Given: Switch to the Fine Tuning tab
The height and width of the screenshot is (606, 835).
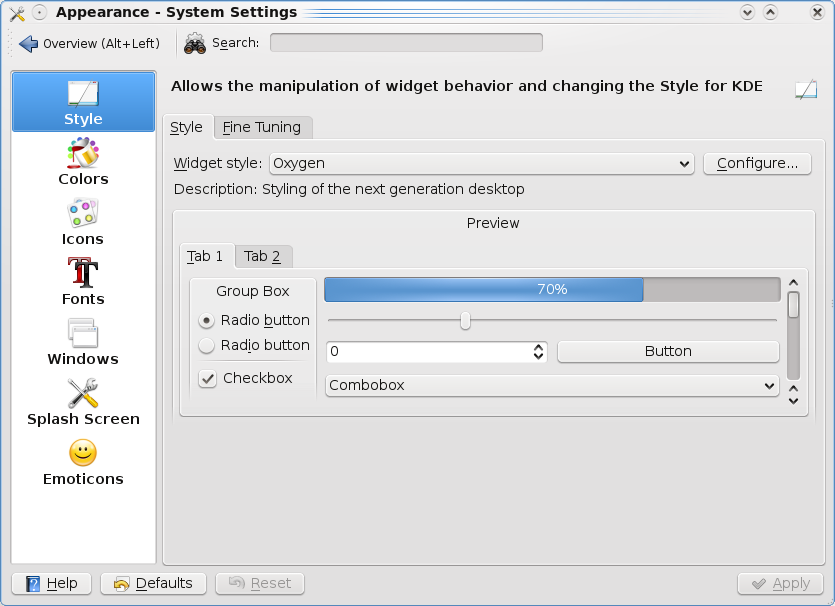Looking at the screenshot, I should (262, 127).
